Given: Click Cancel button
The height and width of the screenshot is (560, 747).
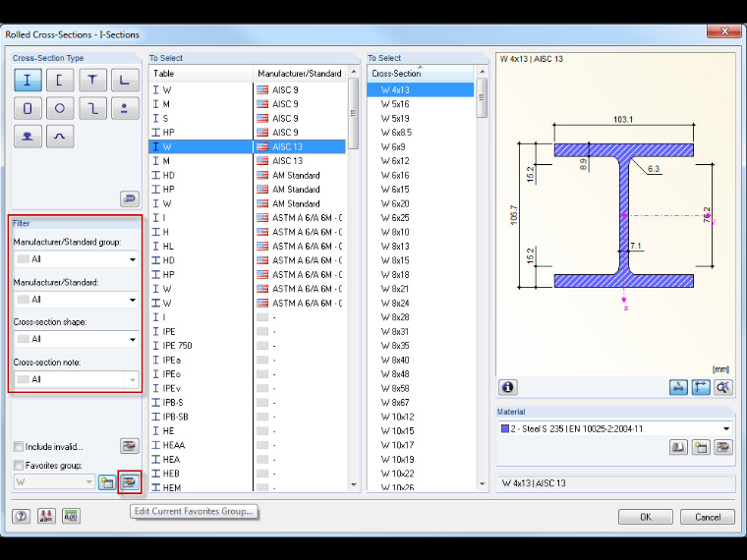Looking at the screenshot, I should pos(708,517).
